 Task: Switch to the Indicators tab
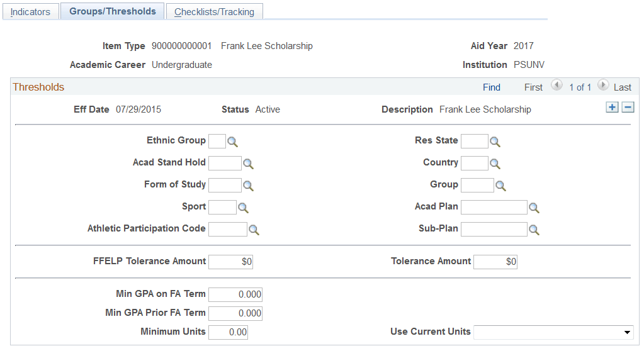(x=30, y=12)
